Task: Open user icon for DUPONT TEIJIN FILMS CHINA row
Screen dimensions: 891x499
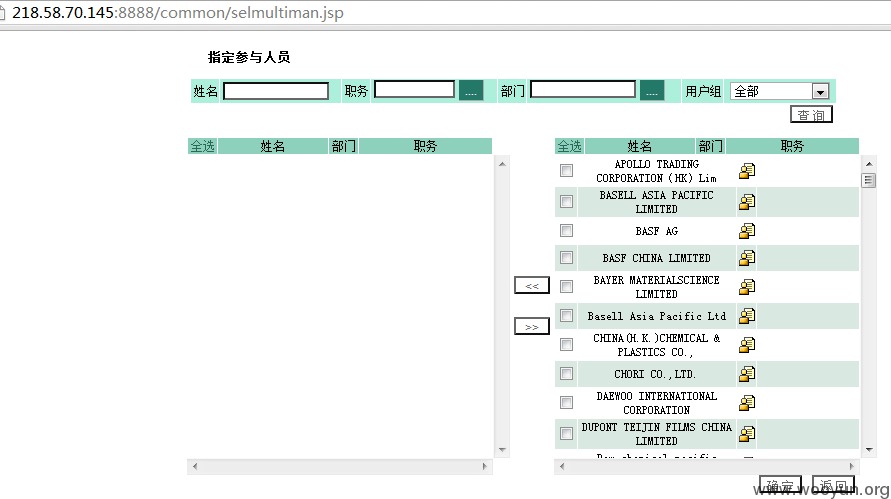Action: pyautogui.click(x=747, y=434)
